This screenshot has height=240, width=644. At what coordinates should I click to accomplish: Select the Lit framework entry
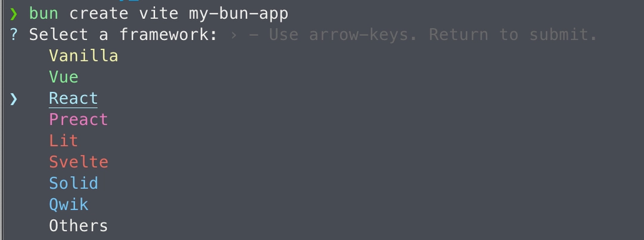[64, 141]
